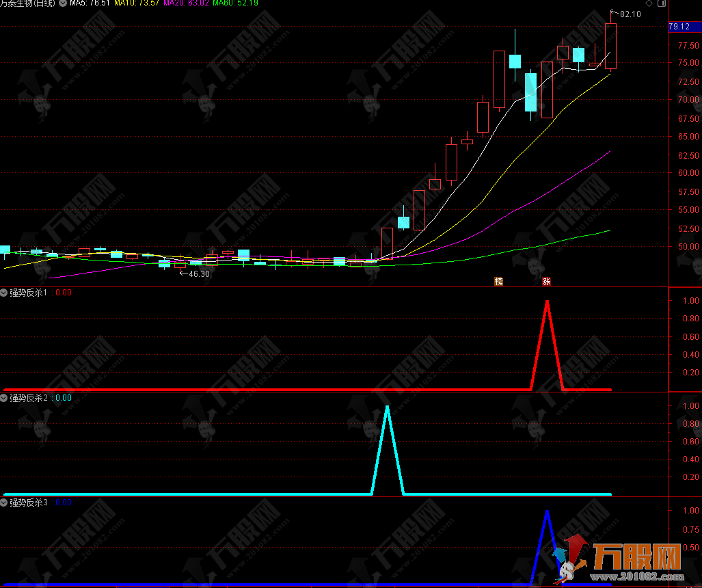Image resolution: width=702 pixels, height=588 pixels.
Task: Select the MA10: 73.57 label
Action: coord(137,3)
